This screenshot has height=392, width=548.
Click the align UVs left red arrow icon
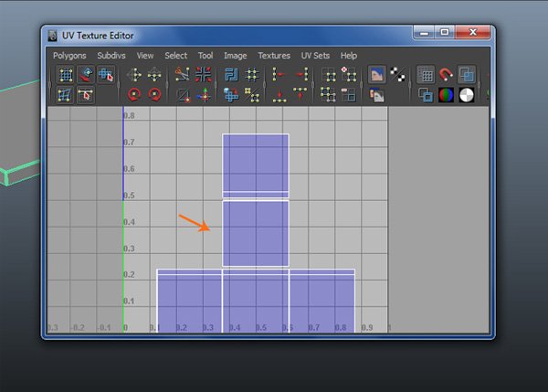coord(279,75)
